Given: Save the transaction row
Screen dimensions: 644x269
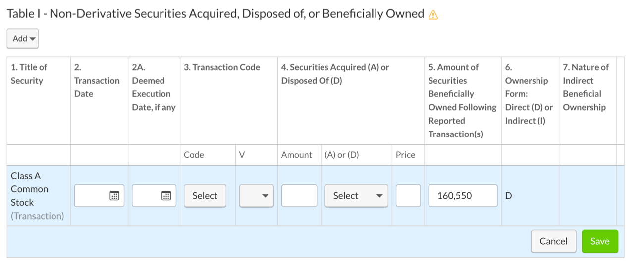Looking at the screenshot, I should point(600,241).
